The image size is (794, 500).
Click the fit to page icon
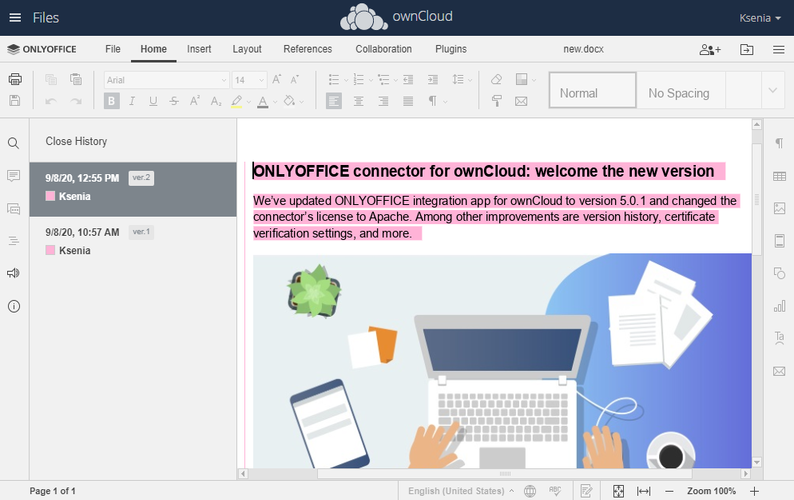tap(618, 491)
